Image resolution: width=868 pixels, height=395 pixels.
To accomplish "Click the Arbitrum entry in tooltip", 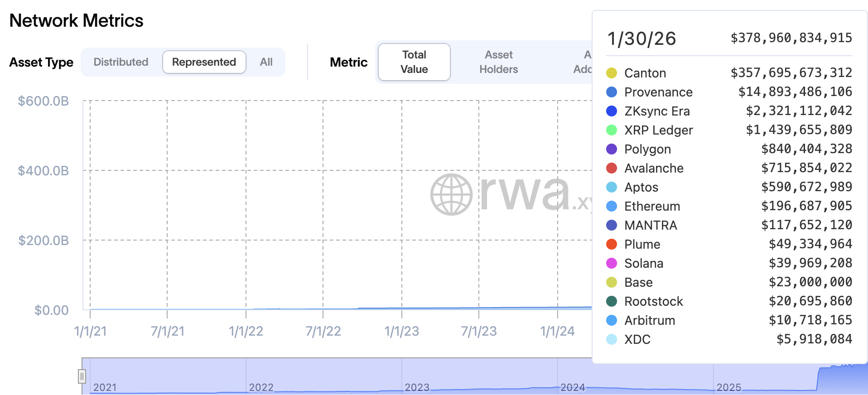I will tap(650, 320).
